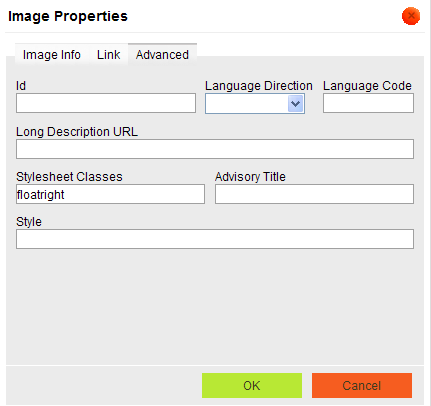Screen dimensions: 431x406
Task: Click the Id label text
Action: [x=21, y=86]
